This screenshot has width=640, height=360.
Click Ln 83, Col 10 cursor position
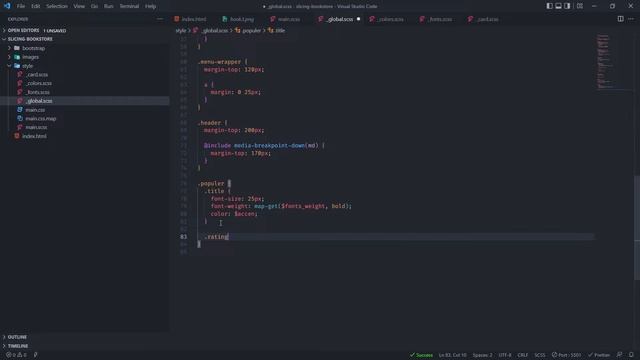tap(452, 355)
